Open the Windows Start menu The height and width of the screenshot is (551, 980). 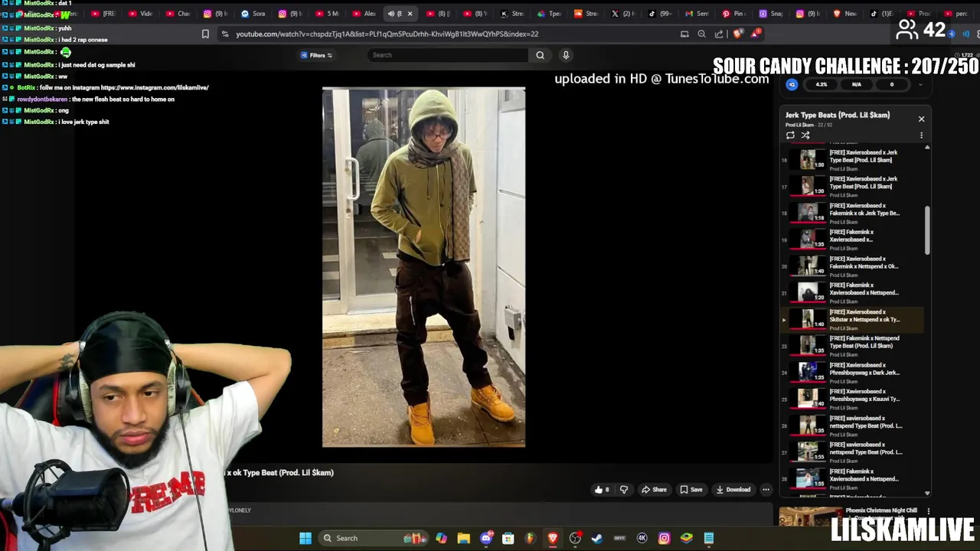pos(305,538)
